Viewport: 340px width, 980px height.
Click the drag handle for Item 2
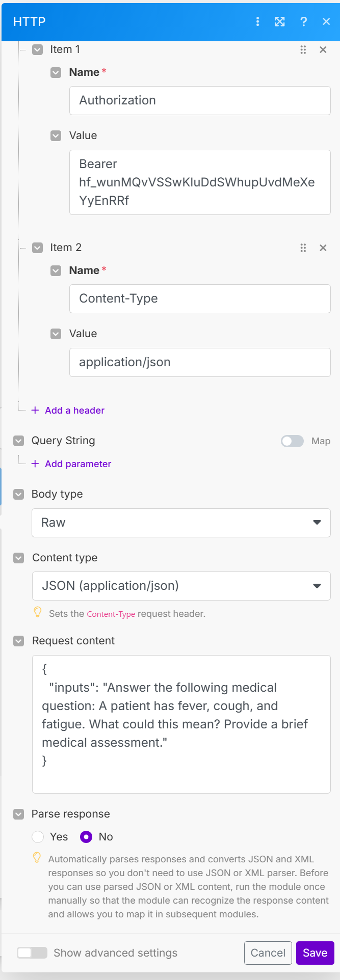[303, 248]
